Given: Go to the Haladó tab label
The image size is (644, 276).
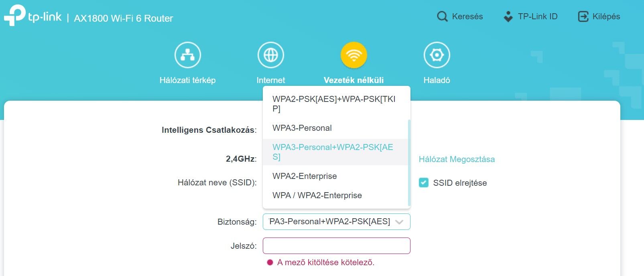Looking at the screenshot, I should 437,80.
